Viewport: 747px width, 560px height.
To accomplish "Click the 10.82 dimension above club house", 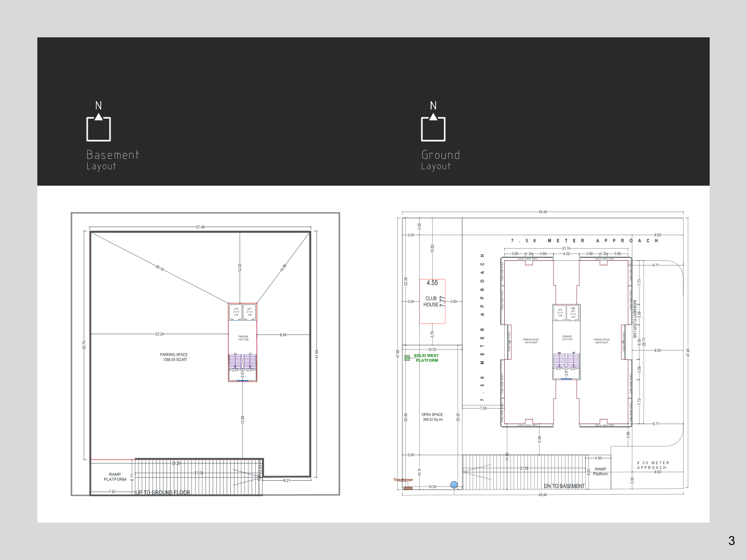I will tap(432, 248).
